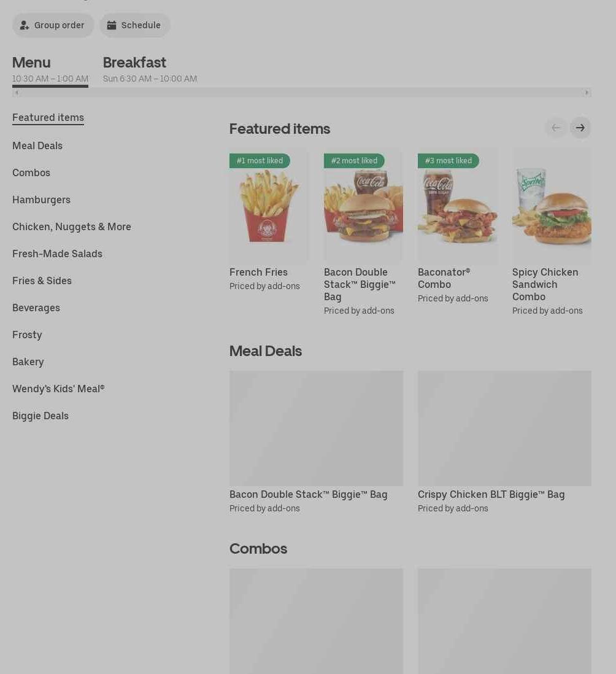This screenshot has width=616, height=674.
Task: Jump to Meal Deals category
Action: tap(37, 145)
